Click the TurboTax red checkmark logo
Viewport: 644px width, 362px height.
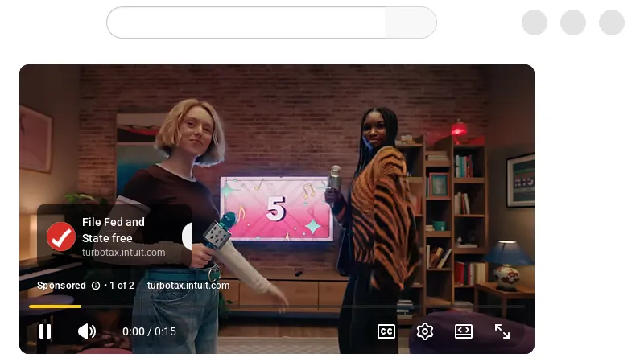(61, 237)
